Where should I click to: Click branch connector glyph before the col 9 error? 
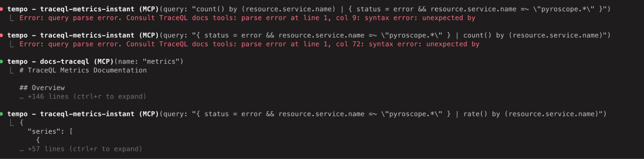(12, 18)
